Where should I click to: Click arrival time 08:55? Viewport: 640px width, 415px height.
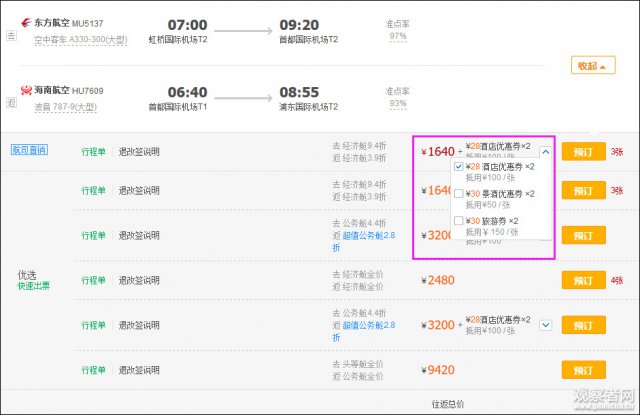[x=299, y=92]
